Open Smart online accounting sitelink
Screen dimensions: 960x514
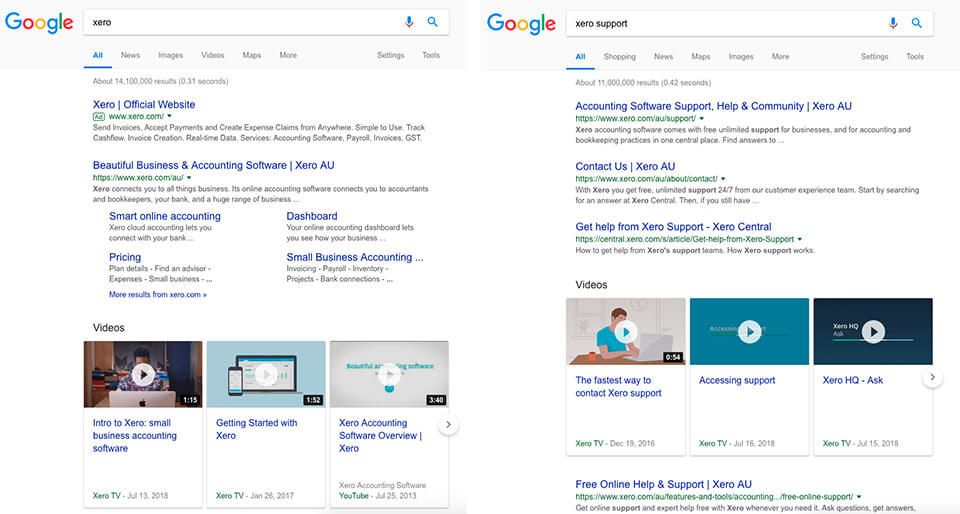(165, 216)
